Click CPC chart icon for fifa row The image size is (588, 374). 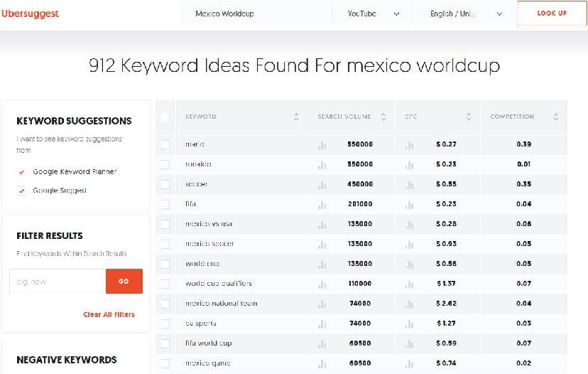(409, 205)
